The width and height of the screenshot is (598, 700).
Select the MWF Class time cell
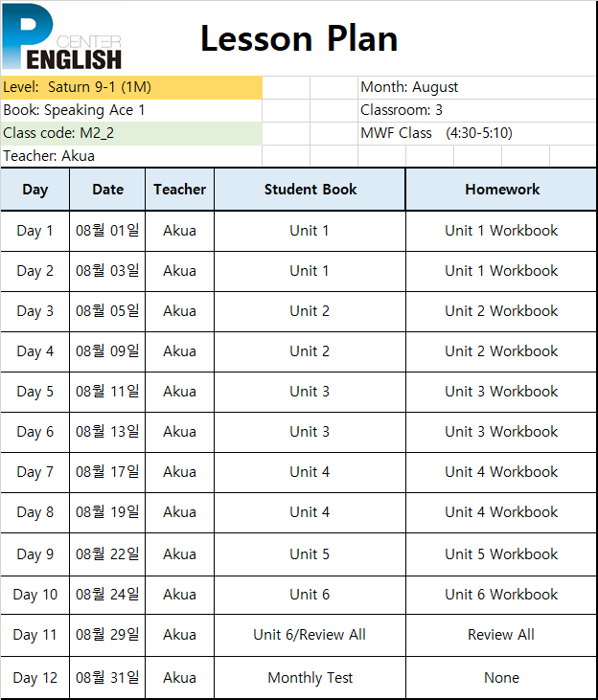pos(477,133)
